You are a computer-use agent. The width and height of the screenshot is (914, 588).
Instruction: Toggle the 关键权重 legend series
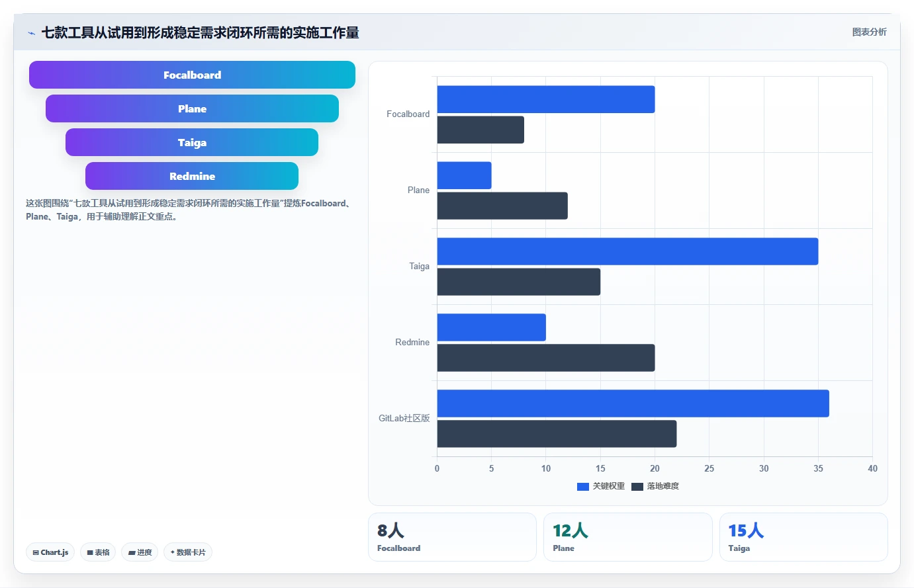[601, 486]
